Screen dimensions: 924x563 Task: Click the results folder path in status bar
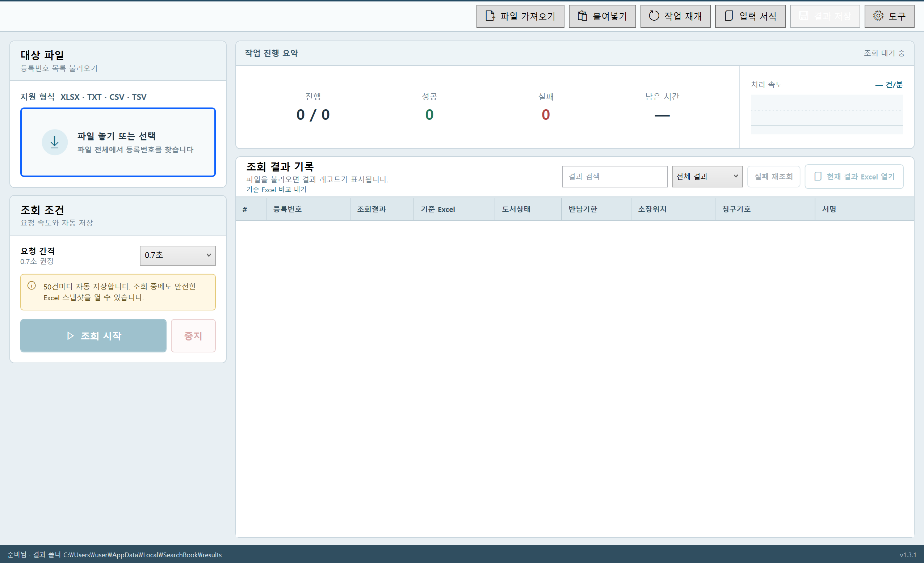click(x=143, y=555)
